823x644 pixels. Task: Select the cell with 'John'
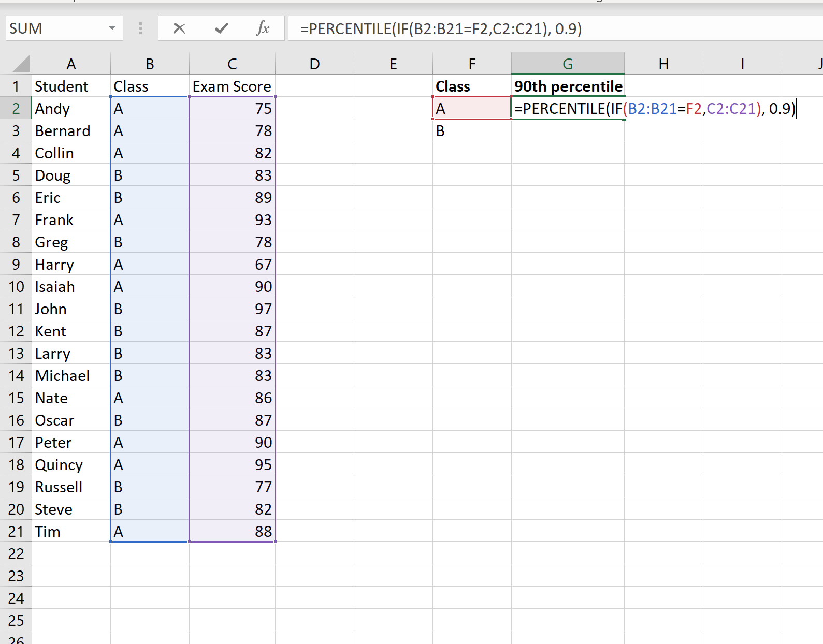click(71, 309)
